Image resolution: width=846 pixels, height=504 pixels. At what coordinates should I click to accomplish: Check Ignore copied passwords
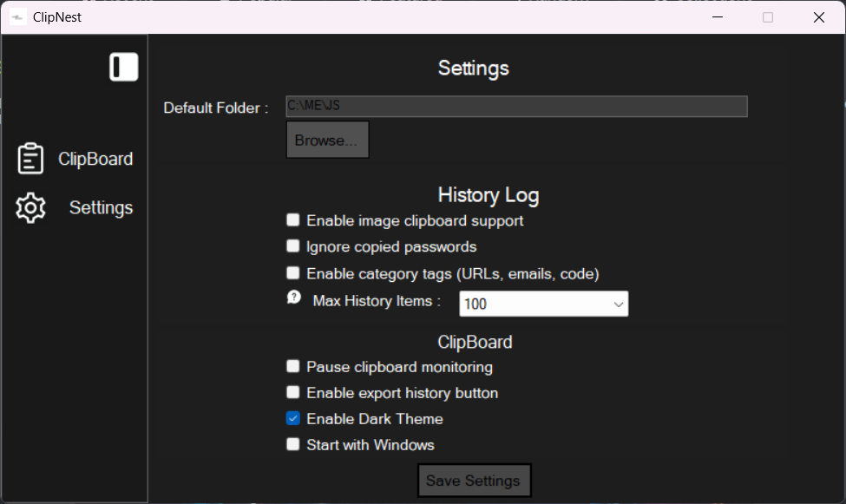(x=293, y=246)
